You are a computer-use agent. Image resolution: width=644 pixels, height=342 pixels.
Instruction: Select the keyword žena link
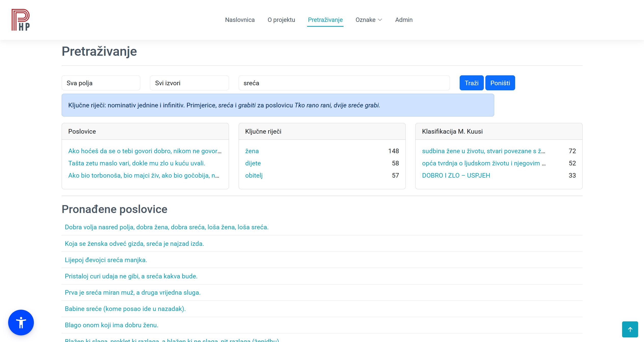click(x=252, y=151)
